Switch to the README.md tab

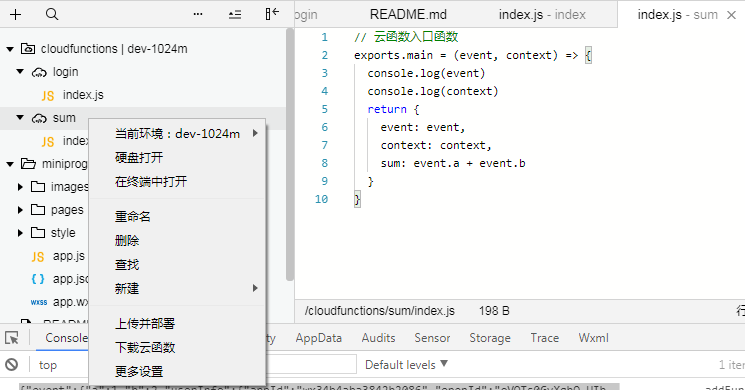click(x=408, y=15)
